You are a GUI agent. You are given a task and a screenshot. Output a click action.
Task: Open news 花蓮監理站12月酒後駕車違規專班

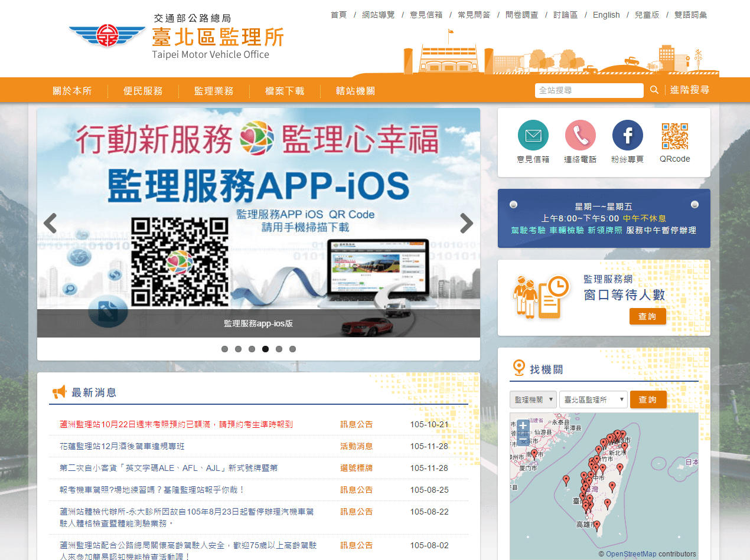pyautogui.click(x=122, y=446)
